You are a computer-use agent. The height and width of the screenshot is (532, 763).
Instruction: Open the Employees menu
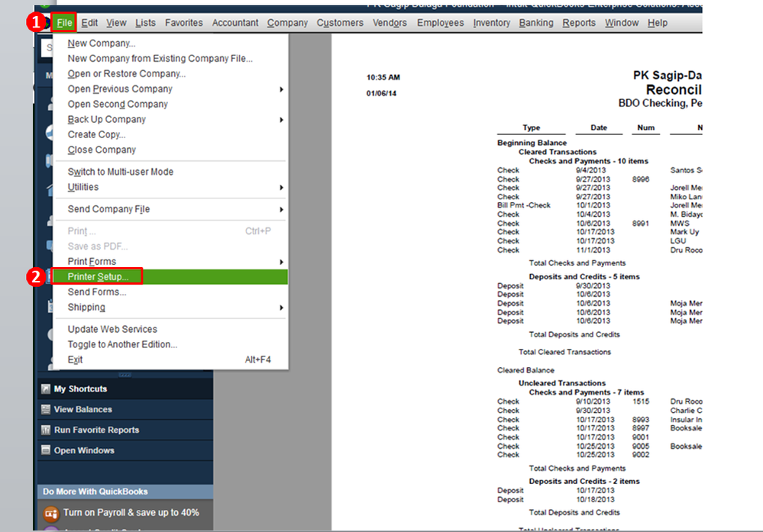coord(440,23)
